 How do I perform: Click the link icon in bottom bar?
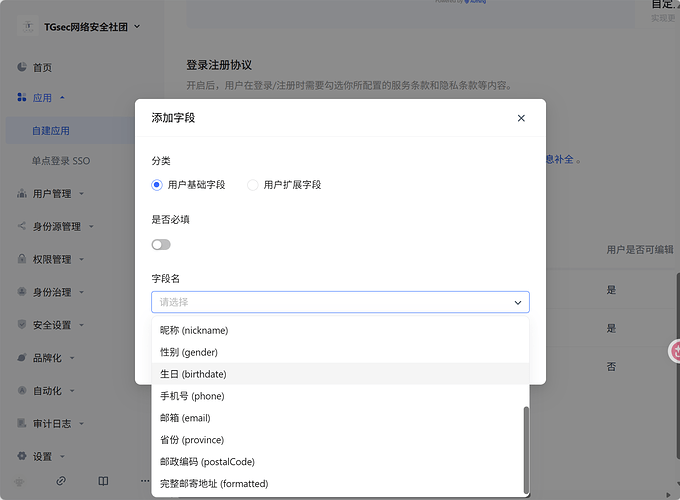pos(61,480)
